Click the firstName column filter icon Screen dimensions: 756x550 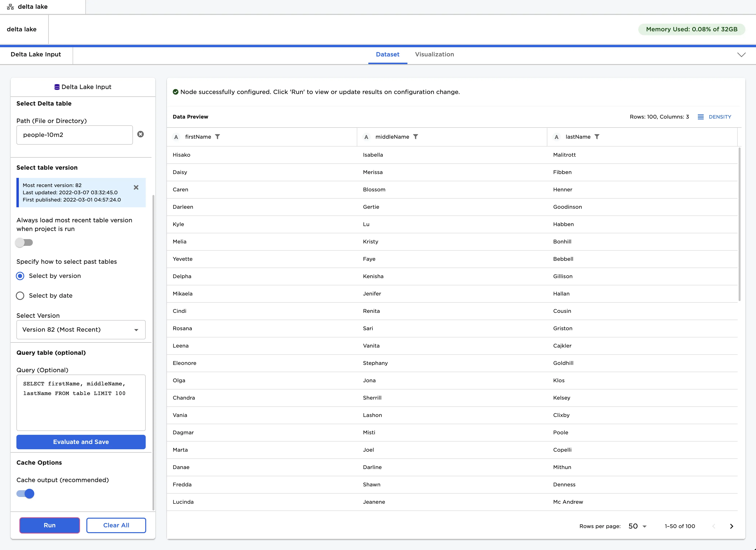(x=217, y=137)
